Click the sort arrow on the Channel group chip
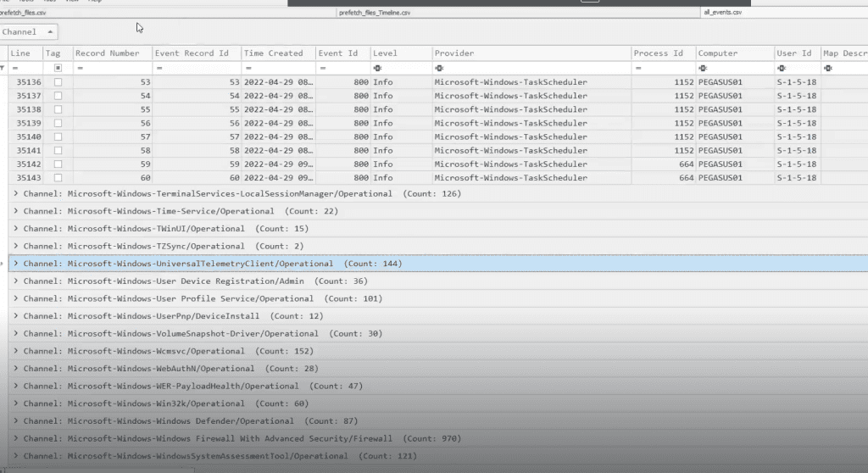The width and height of the screenshot is (868, 473). pyautogui.click(x=50, y=32)
